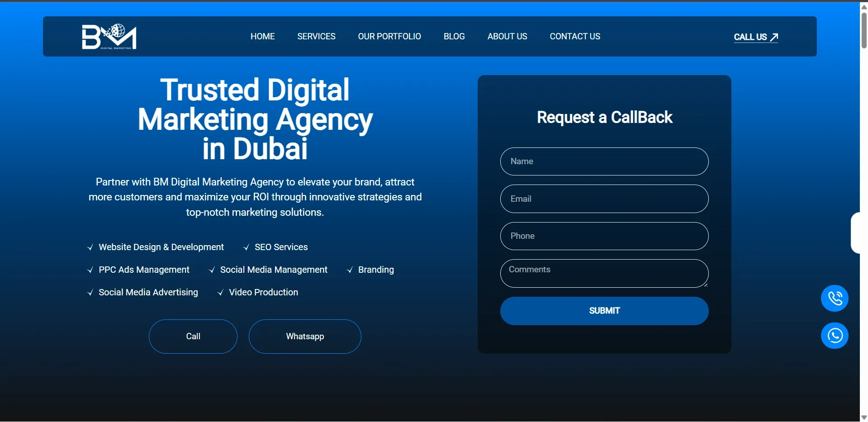Go to Our Portfolio page

tap(389, 36)
